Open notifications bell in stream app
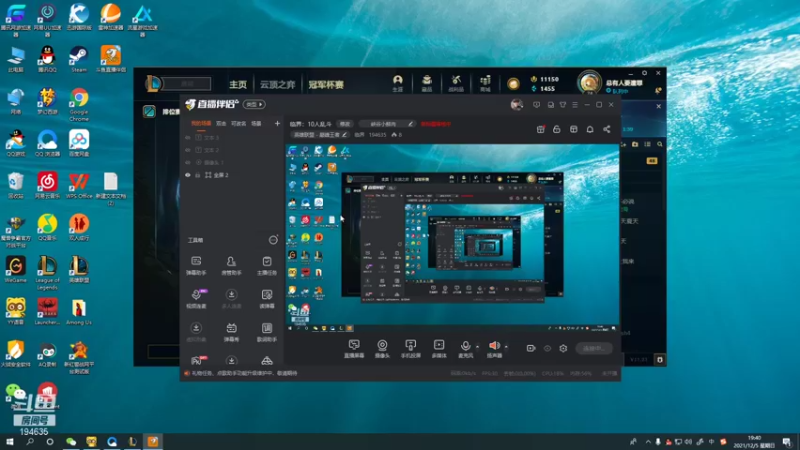Image resolution: width=800 pixels, height=450 pixels. (590, 130)
